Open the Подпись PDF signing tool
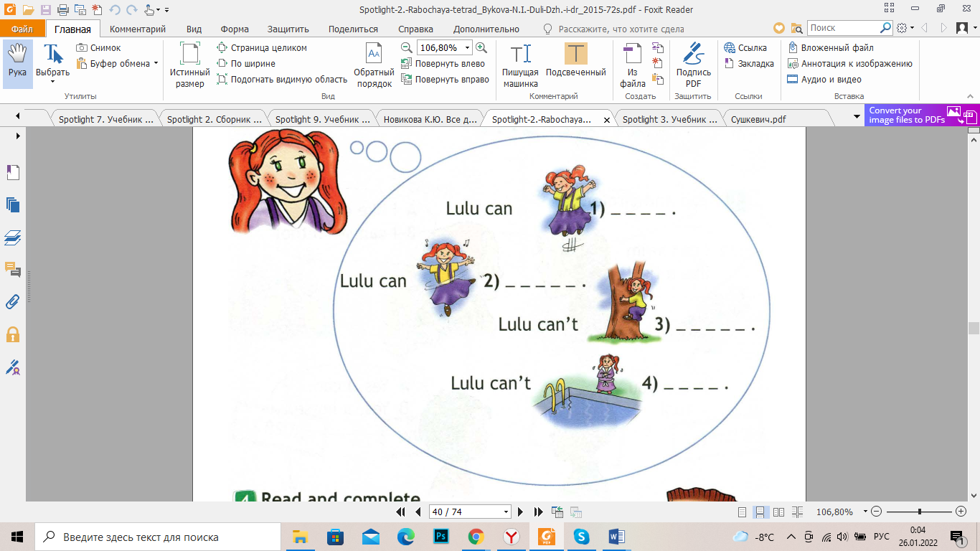980x551 pixels. [694, 65]
